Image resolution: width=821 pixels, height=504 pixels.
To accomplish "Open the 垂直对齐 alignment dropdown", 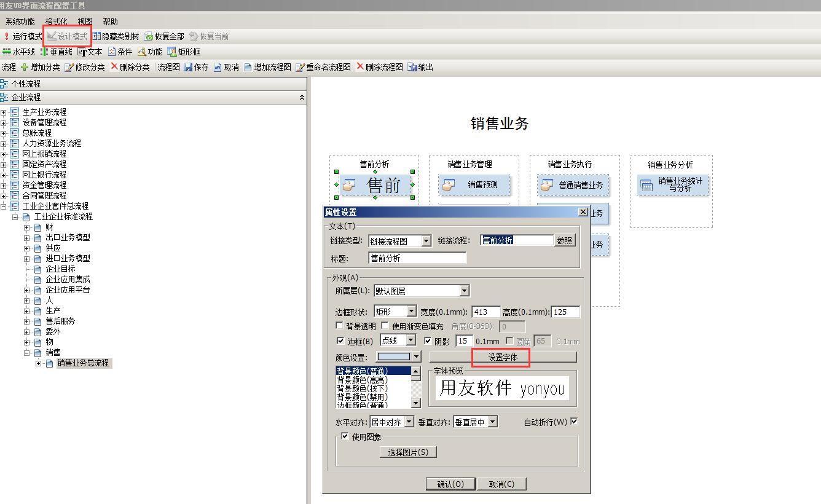I will coord(493,422).
